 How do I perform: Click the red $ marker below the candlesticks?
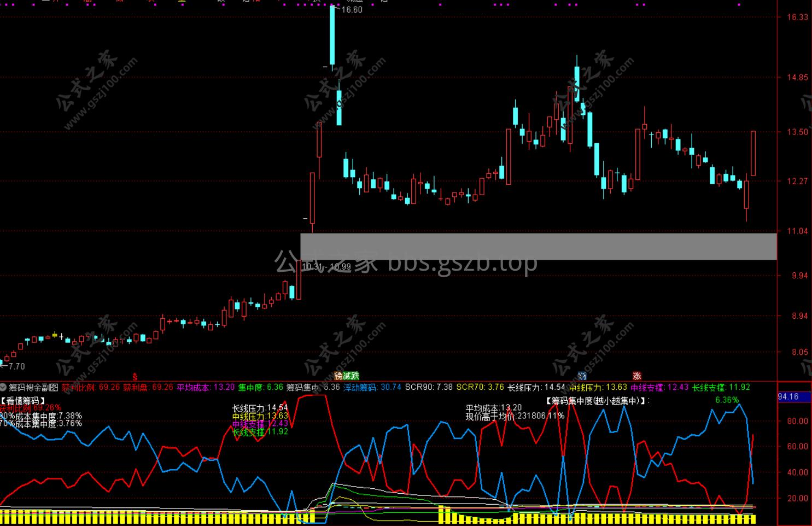pyautogui.click(x=135, y=377)
